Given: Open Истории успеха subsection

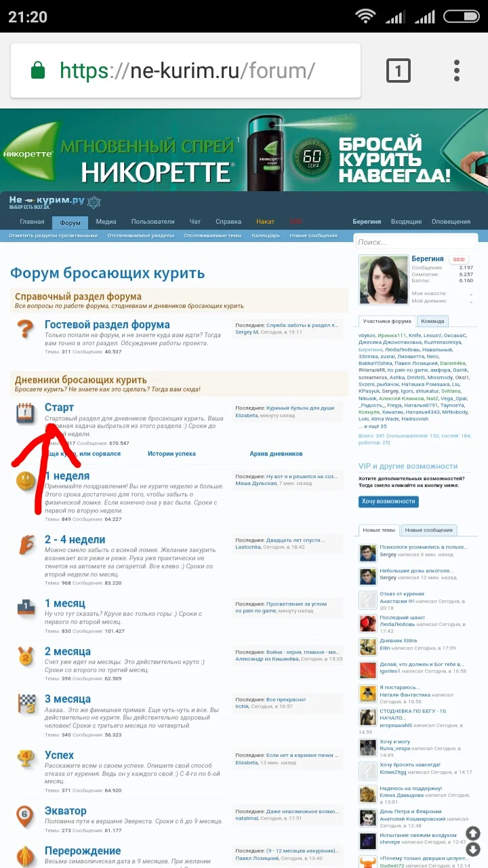Looking at the screenshot, I should [x=171, y=454].
